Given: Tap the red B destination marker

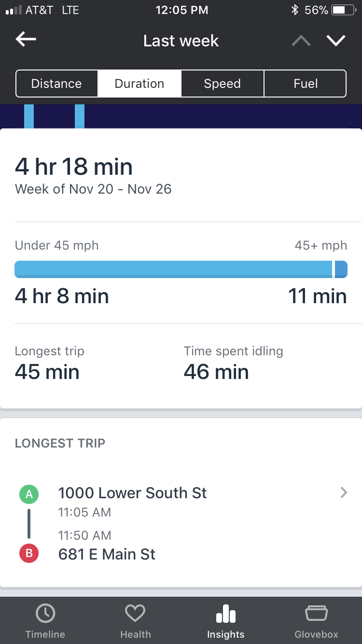Looking at the screenshot, I should 29,554.
